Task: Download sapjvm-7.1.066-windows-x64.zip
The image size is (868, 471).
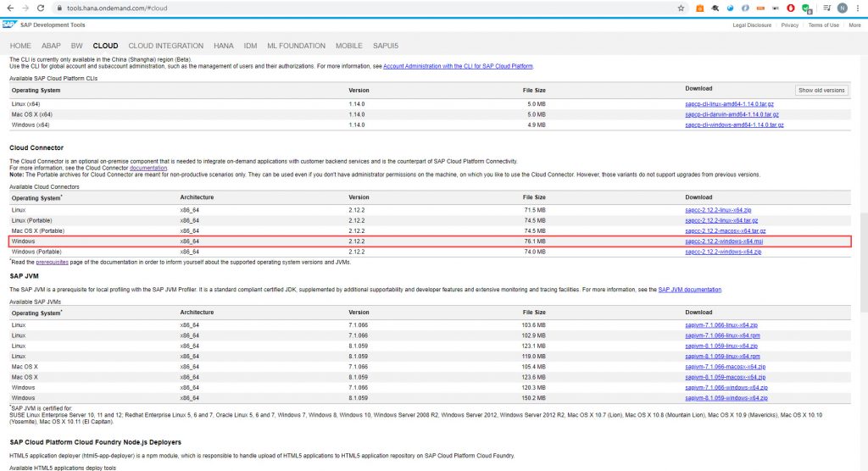Action: coord(726,388)
